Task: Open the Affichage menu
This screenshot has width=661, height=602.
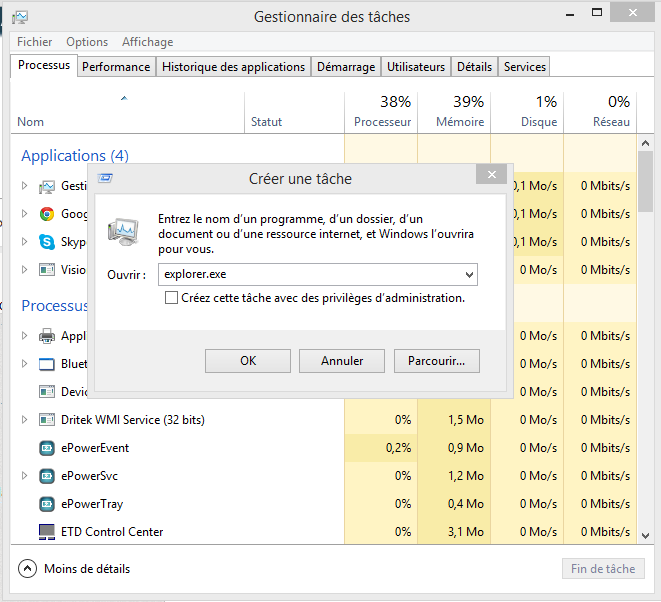Action: pyautogui.click(x=148, y=42)
